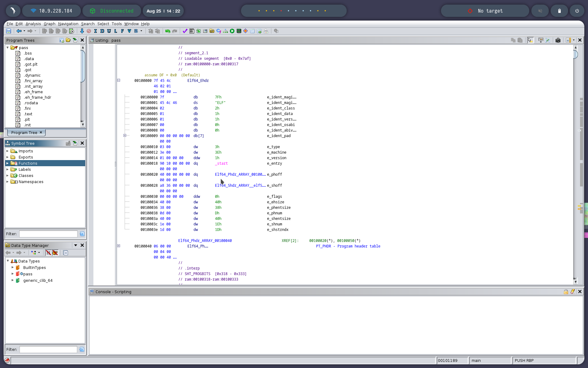Click the green Undo arrow icon

tap(168, 31)
